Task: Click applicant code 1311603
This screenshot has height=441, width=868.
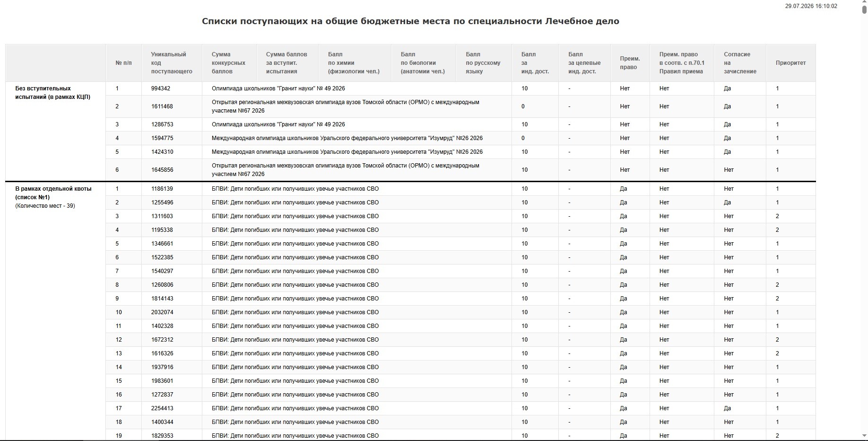Action: 162,216
